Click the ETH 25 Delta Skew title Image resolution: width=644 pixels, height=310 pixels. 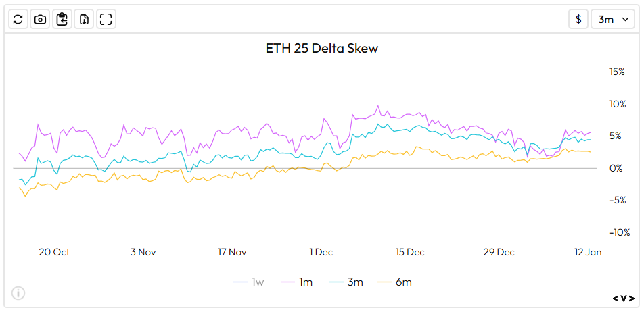pyautogui.click(x=321, y=49)
